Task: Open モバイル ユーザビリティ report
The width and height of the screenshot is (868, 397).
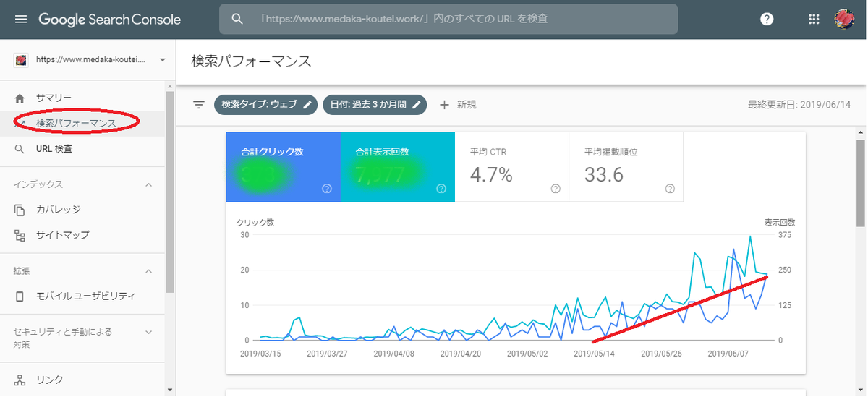Action: click(x=85, y=296)
